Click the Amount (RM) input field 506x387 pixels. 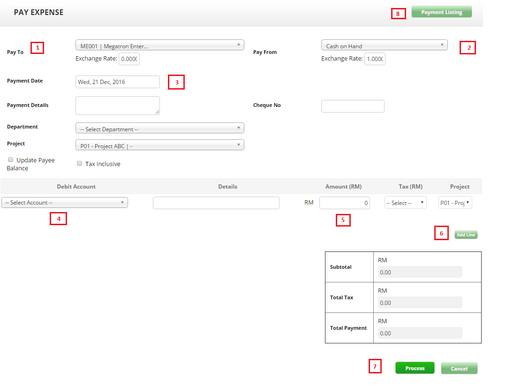pos(344,203)
